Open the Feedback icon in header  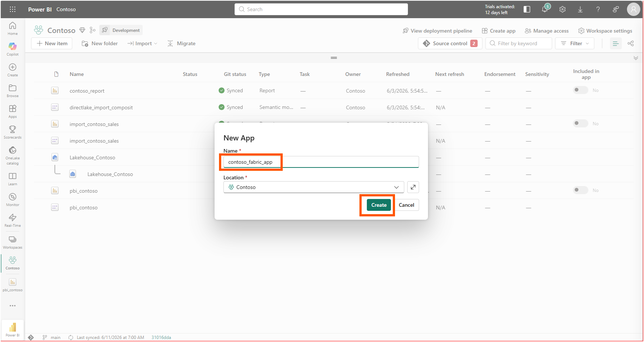pyautogui.click(x=616, y=9)
